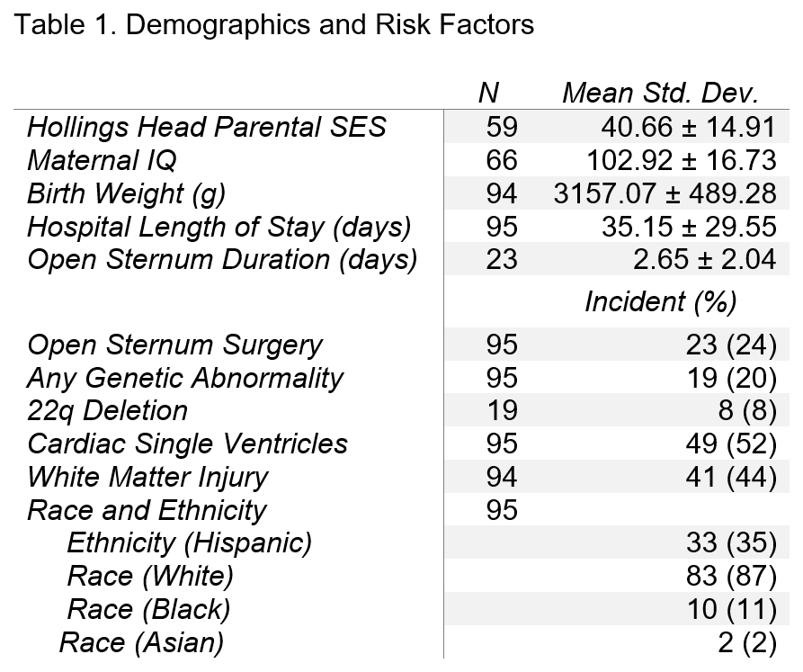Click the "Hospital Length of Stay (days)" label
The width and height of the screenshot is (803, 672).
pyautogui.click(x=219, y=227)
